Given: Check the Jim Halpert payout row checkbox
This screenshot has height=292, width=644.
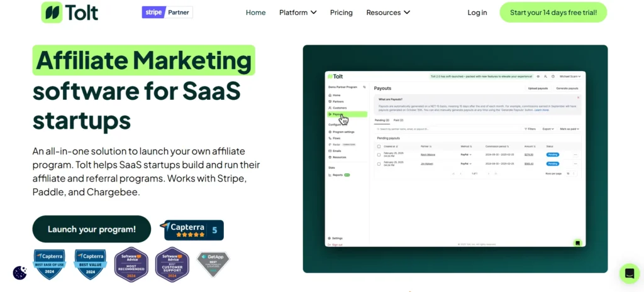Looking at the screenshot, I should point(379,164).
